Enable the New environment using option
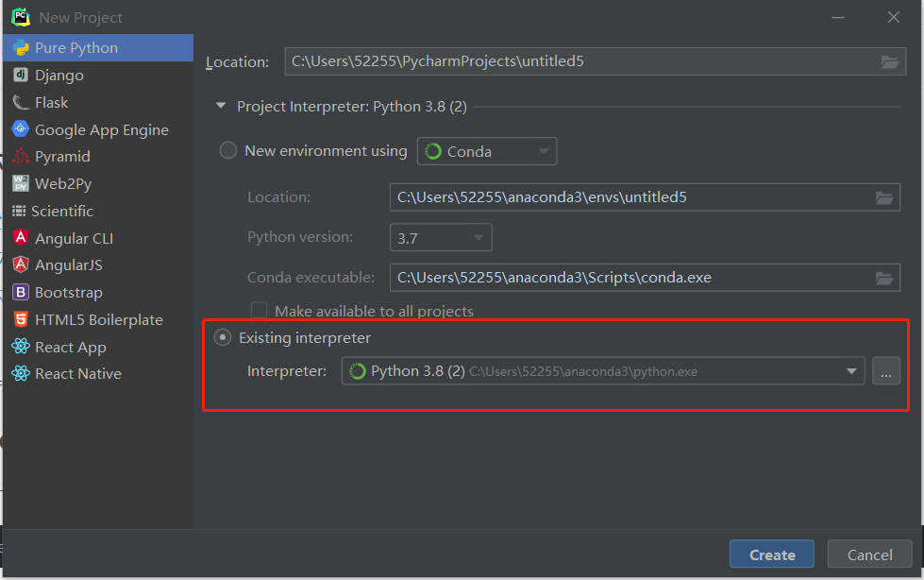Viewport: 924px width, 580px height. click(x=227, y=150)
